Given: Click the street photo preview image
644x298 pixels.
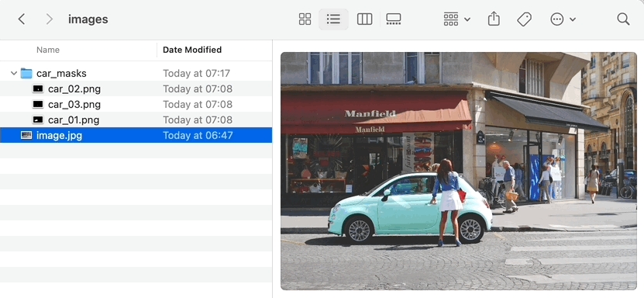Looking at the screenshot, I should [x=458, y=171].
